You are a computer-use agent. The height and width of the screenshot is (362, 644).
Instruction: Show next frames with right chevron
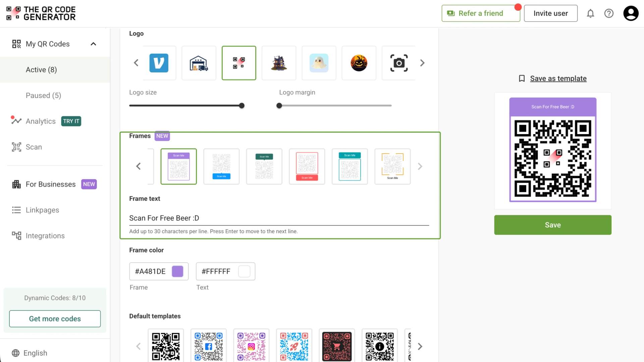coord(420,166)
